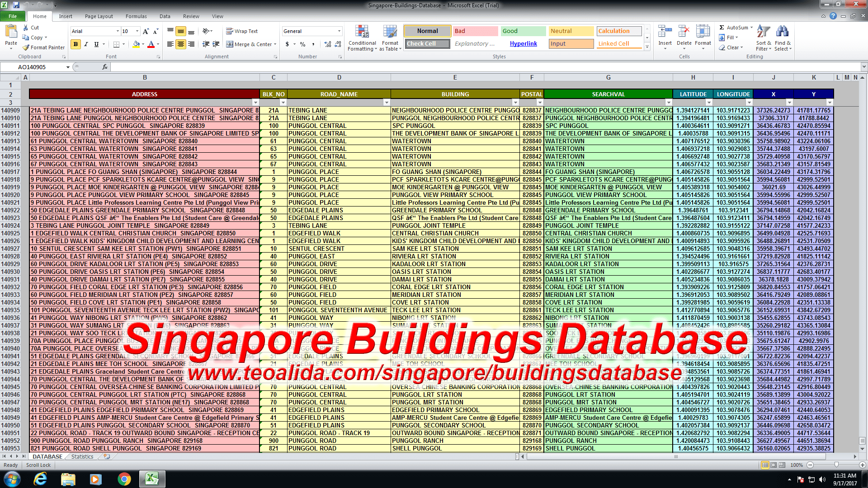This screenshot has width=868, height=488.
Task: Open the General number format dropdown
Action: 339,31
